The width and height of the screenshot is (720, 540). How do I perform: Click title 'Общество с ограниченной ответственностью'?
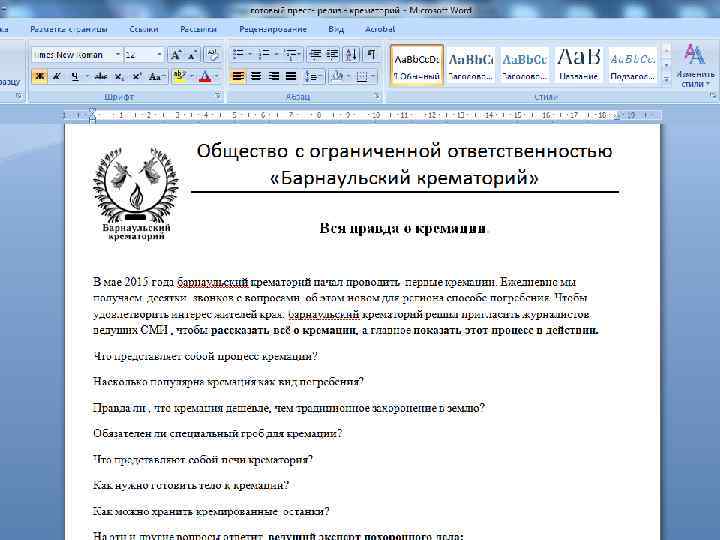(404, 151)
